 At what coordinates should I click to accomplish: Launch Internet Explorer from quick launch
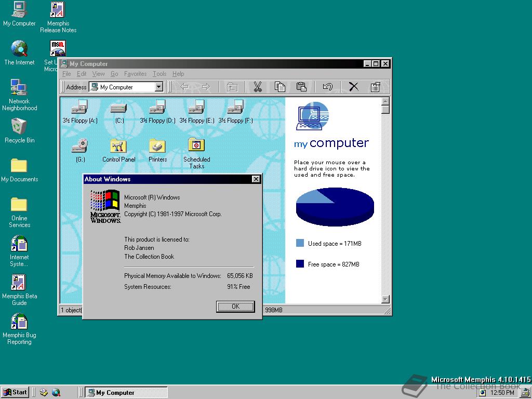[x=56, y=393]
